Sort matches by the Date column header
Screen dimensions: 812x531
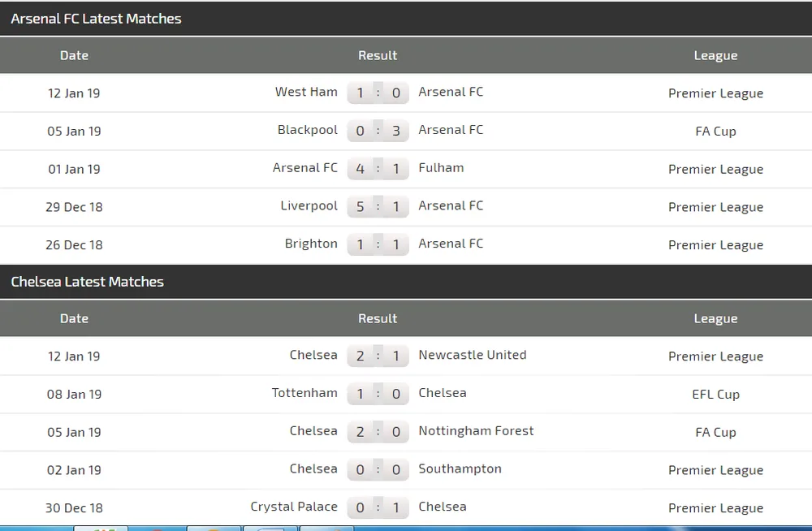[74, 55]
